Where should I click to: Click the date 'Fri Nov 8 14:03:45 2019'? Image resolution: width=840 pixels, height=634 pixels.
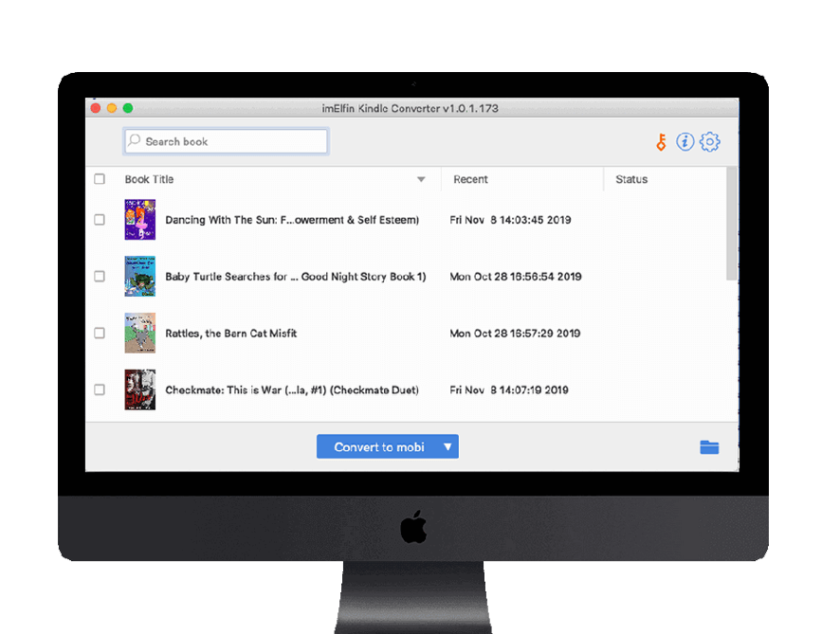pyautogui.click(x=510, y=220)
